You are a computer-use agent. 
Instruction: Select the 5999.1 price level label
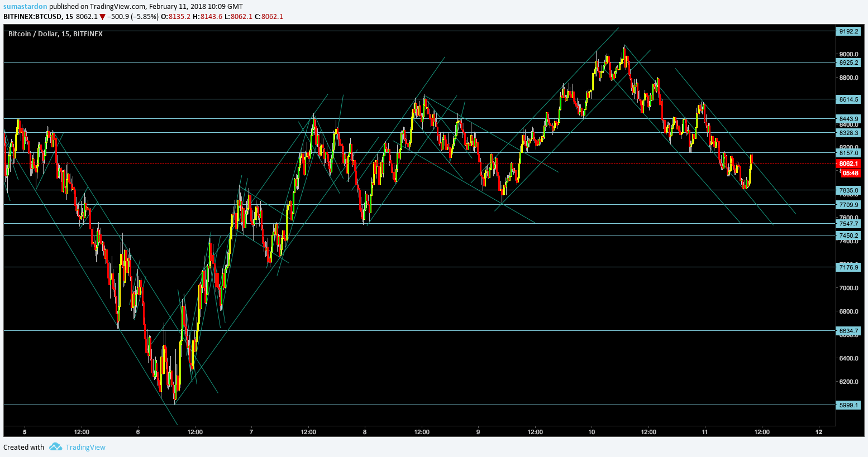tap(848, 405)
